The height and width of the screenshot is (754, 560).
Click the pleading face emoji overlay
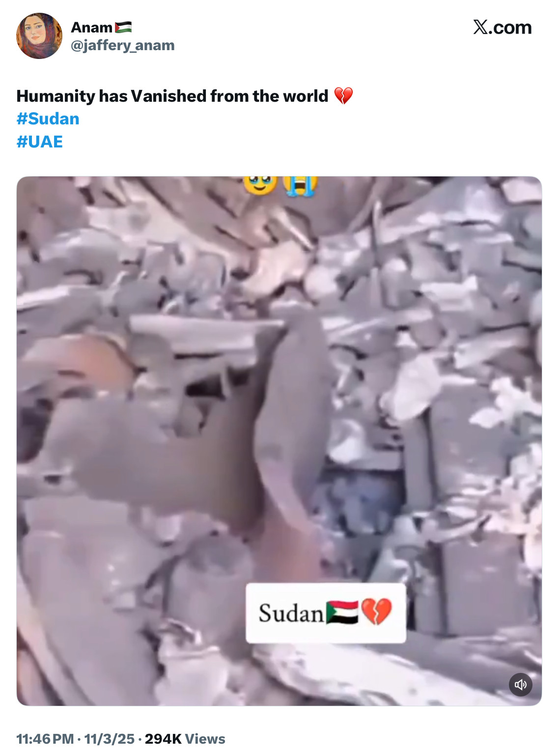(260, 185)
